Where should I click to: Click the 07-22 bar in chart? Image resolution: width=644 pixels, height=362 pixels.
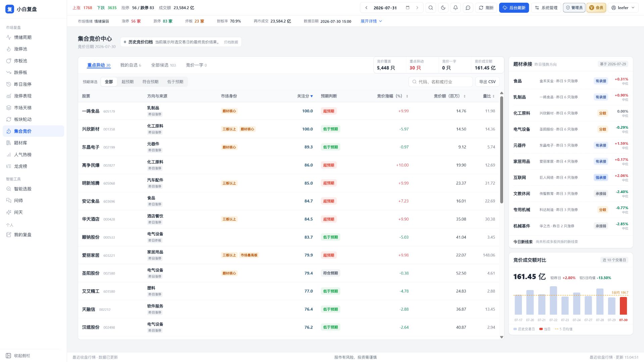click(x=553, y=300)
